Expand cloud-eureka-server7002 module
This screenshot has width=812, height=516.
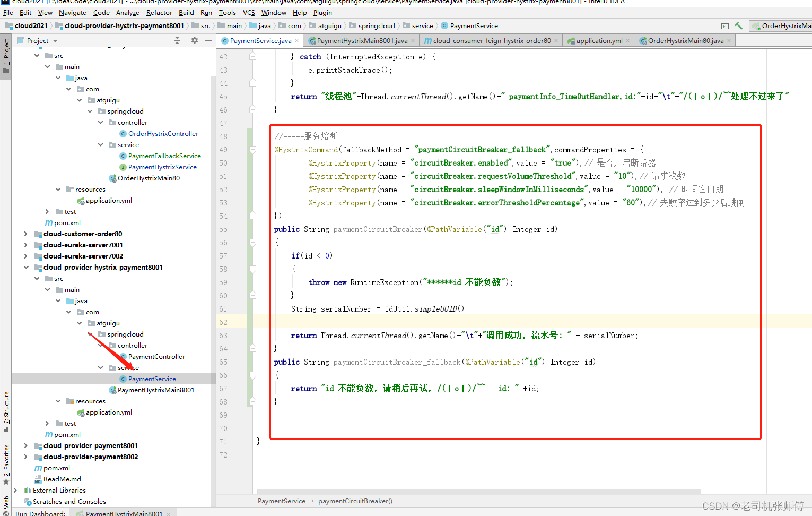25,256
